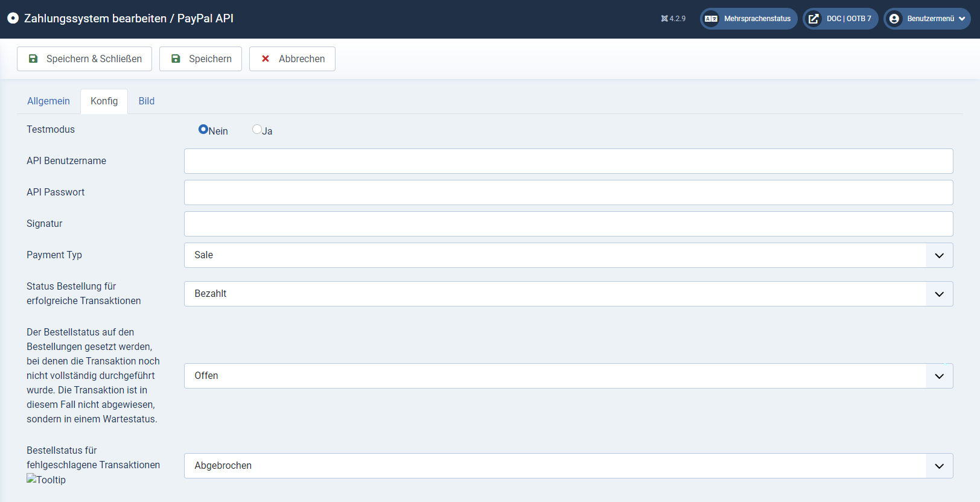Image resolution: width=980 pixels, height=502 pixels.
Task: Focus the Signatur input field
Action: coord(568,224)
